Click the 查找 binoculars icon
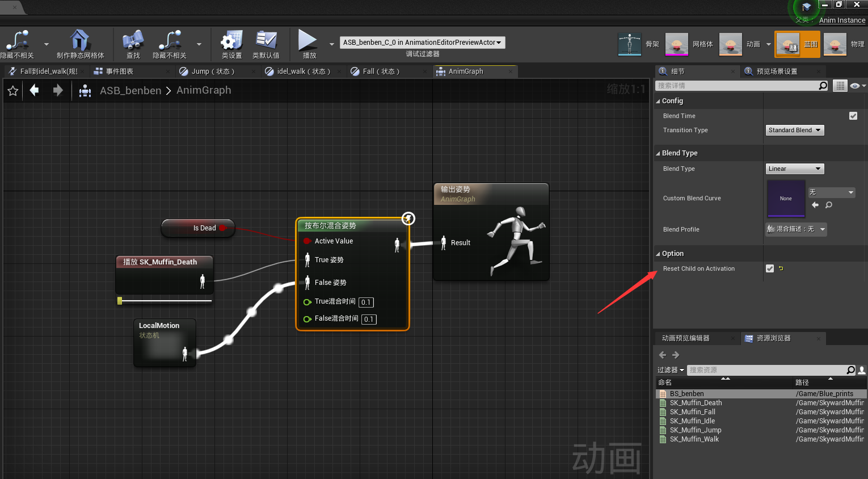The height and width of the screenshot is (479, 868). click(133, 40)
